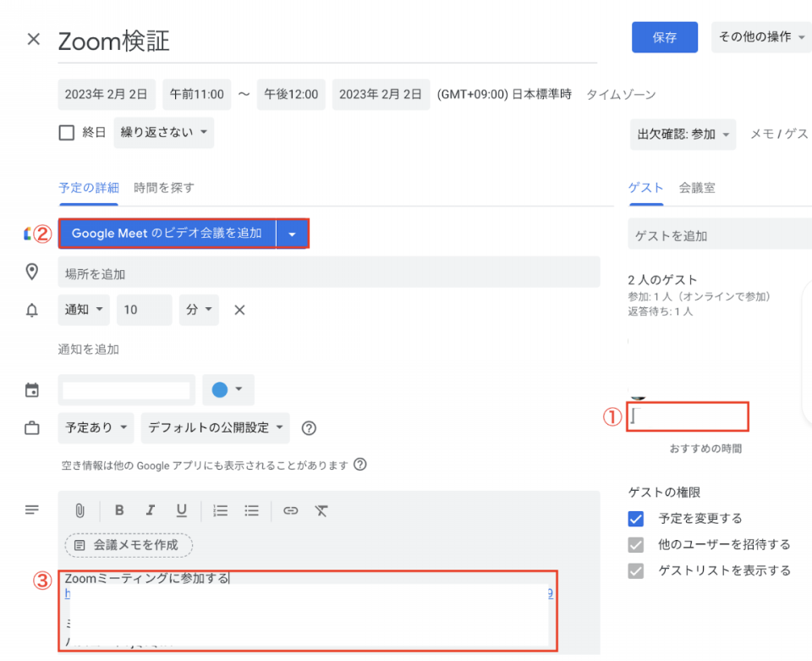Click 会議メモを作成 chip
The height and width of the screenshot is (661, 812).
click(129, 545)
